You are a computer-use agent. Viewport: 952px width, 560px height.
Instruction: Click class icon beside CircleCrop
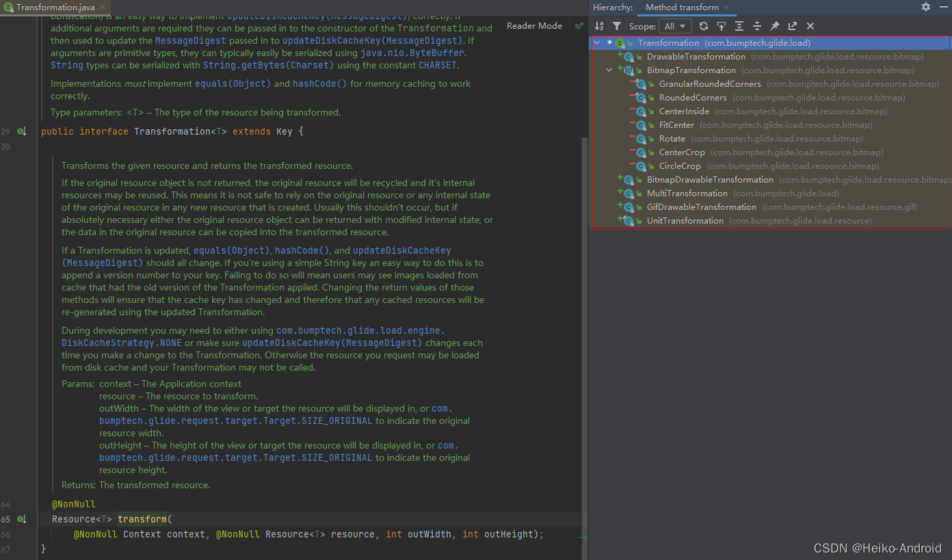point(641,165)
